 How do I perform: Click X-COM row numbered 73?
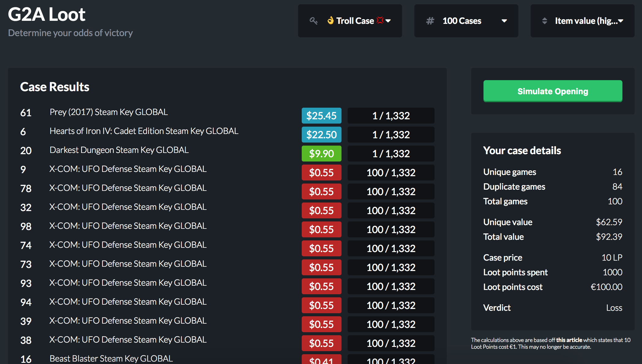[x=227, y=267]
